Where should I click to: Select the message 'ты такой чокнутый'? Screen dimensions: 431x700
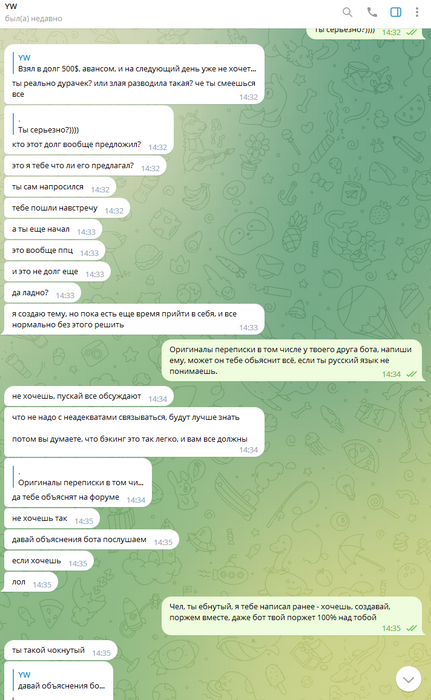click(60, 650)
